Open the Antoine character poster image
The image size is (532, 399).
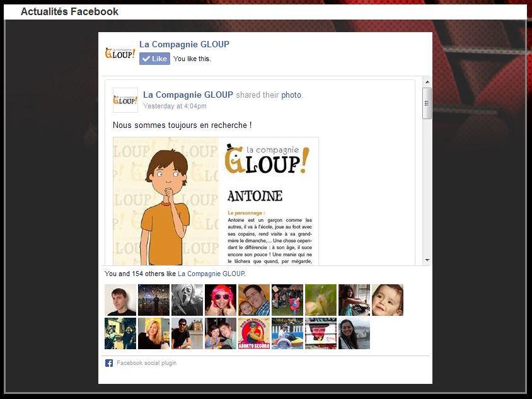pos(216,201)
